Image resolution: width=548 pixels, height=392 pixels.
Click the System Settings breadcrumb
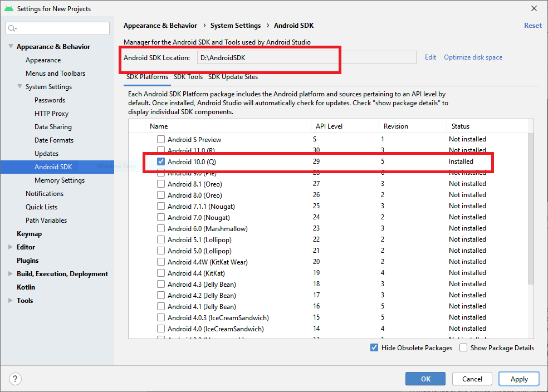coord(235,26)
